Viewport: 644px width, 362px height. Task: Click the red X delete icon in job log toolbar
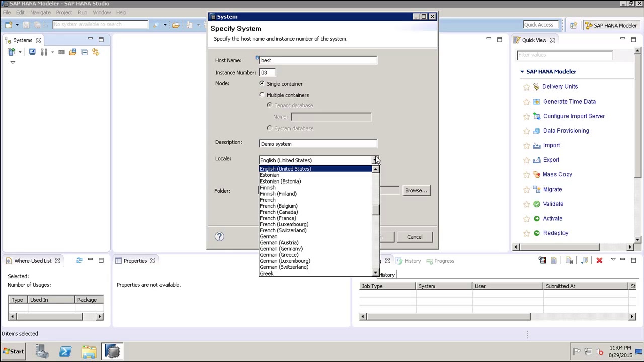pyautogui.click(x=599, y=260)
